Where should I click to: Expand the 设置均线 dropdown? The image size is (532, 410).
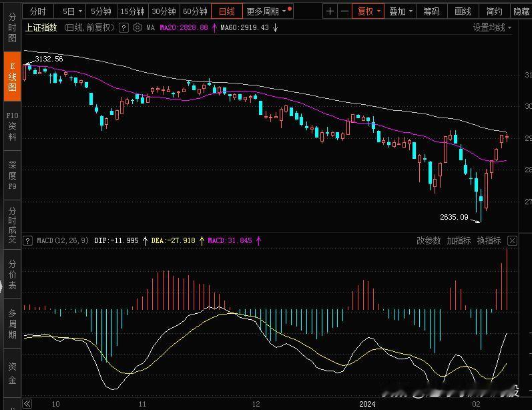[492, 27]
